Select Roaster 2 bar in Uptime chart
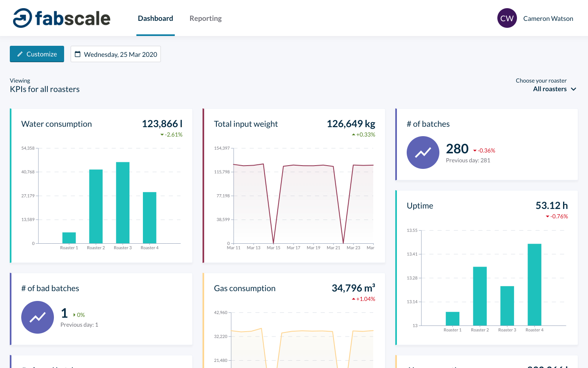The image size is (588, 368). point(480,296)
